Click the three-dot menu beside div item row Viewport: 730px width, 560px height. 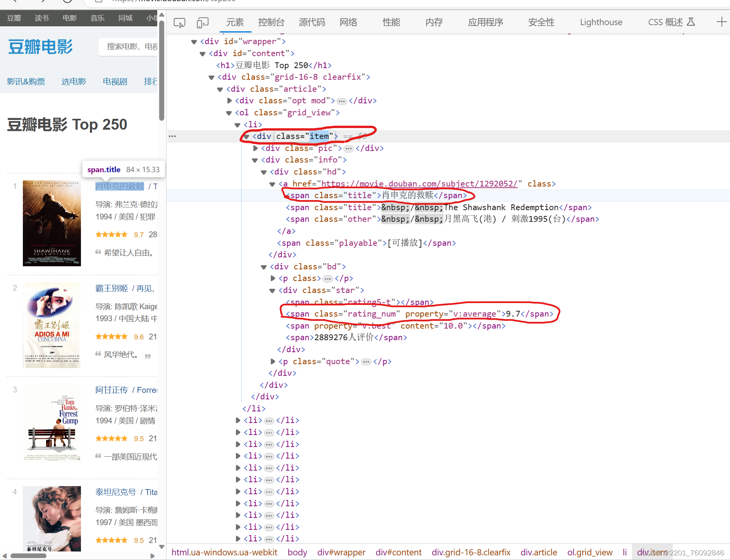(x=172, y=136)
